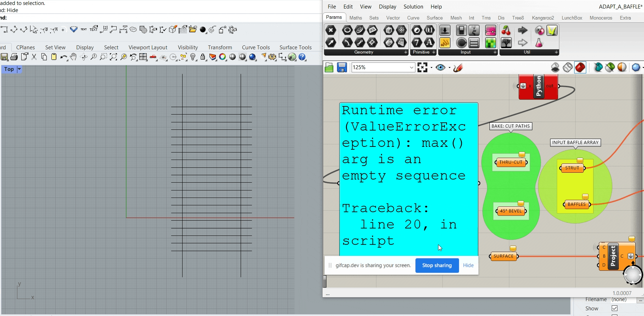Click the Paste clipboard icon

[54, 57]
